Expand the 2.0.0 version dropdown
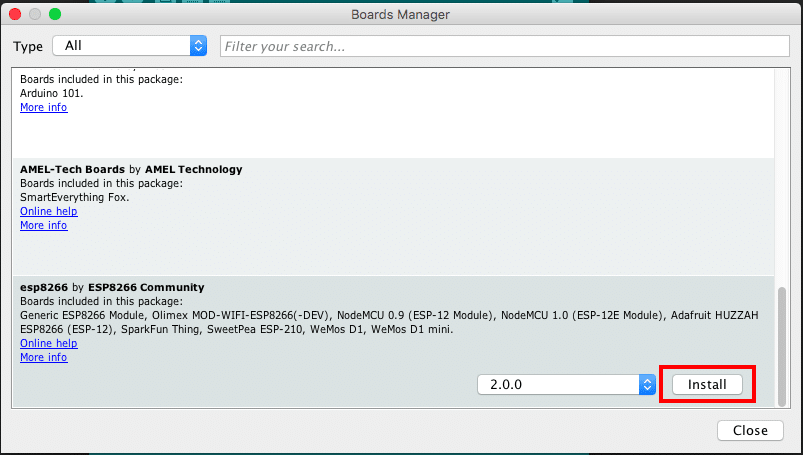 pos(565,384)
